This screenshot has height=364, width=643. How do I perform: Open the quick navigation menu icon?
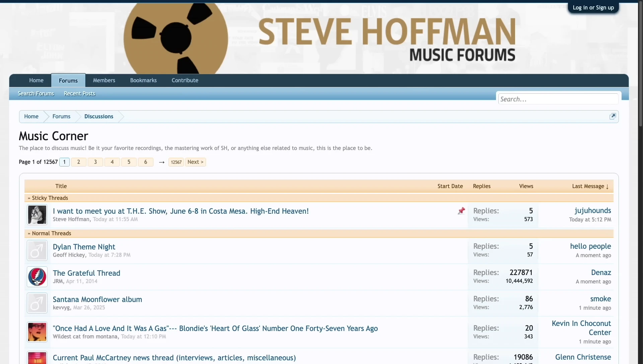(613, 116)
